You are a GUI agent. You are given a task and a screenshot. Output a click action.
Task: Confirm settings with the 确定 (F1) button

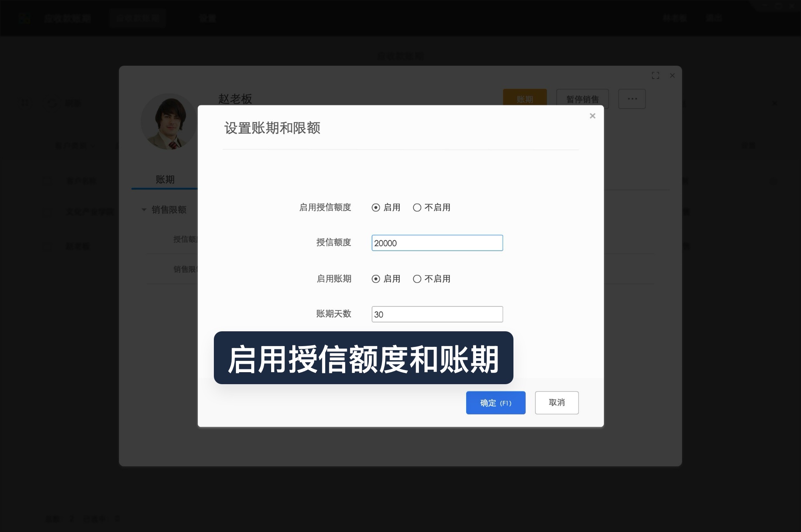[495, 403]
